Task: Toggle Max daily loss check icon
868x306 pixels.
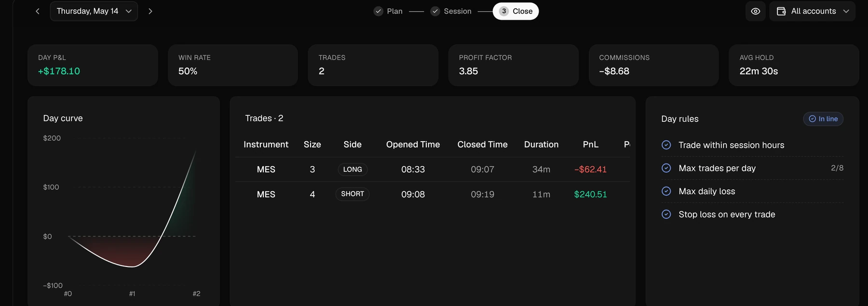Action: pos(666,191)
